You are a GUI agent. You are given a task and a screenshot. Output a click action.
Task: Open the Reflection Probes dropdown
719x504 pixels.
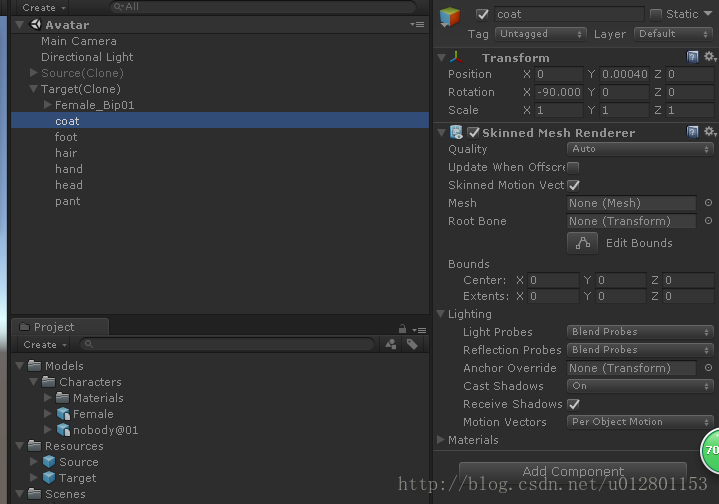(640, 349)
